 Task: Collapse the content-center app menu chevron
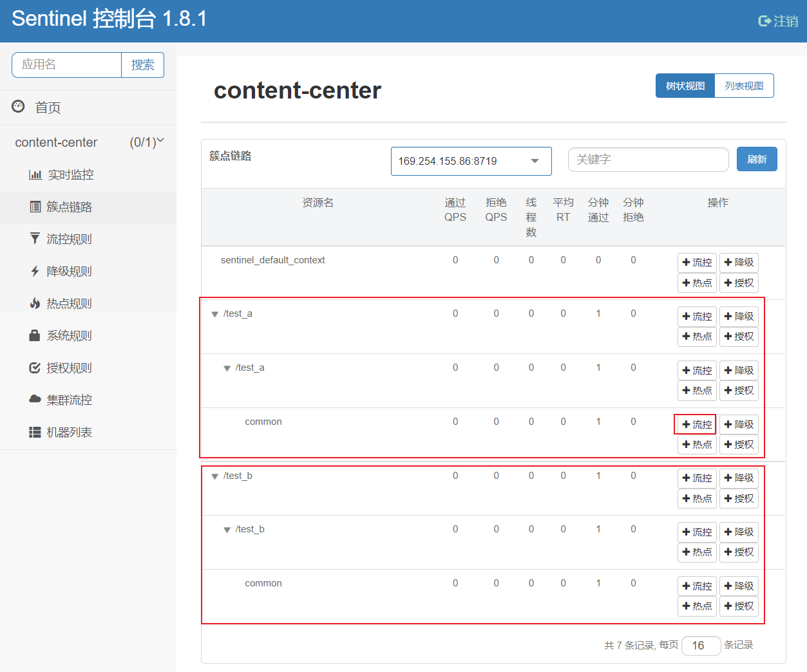160,141
